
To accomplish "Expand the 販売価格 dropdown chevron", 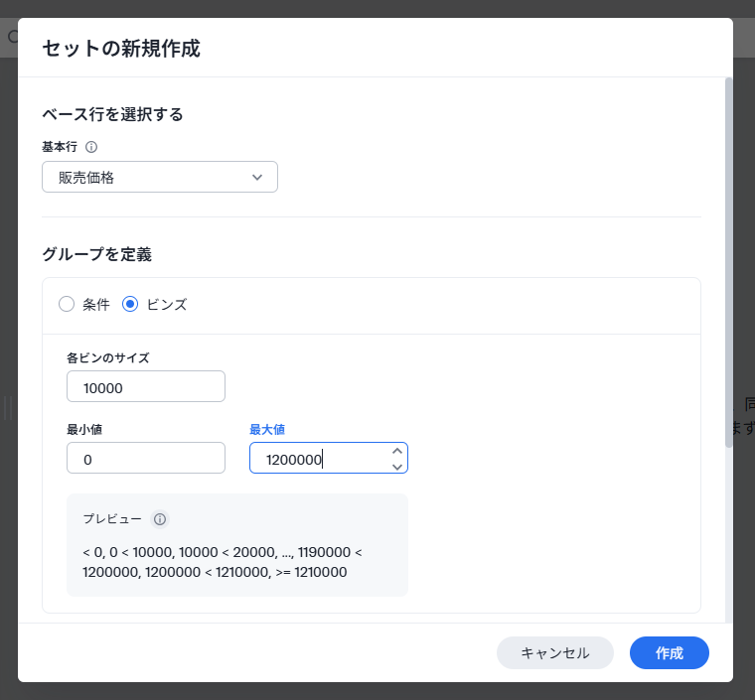I will (x=257, y=177).
